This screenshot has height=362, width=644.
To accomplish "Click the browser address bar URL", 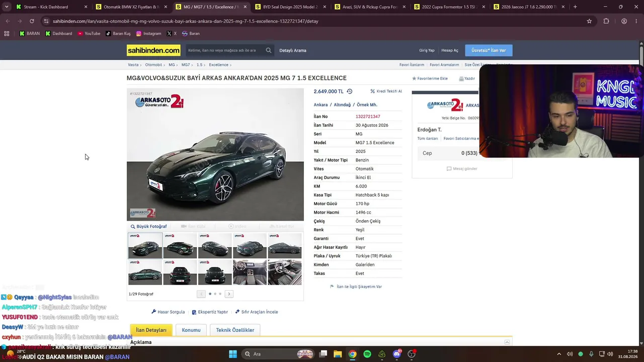I will (x=186, y=21).
